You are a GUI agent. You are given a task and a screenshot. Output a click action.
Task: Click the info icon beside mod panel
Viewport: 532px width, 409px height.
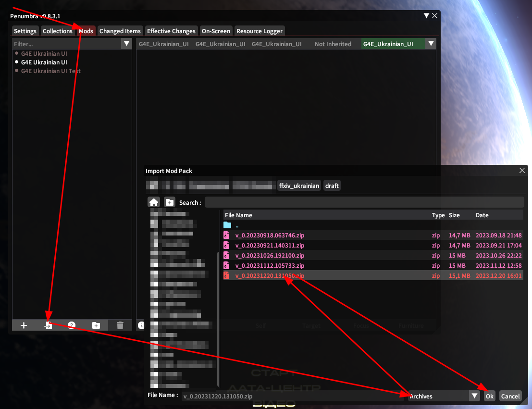click(x=141, y=325)
